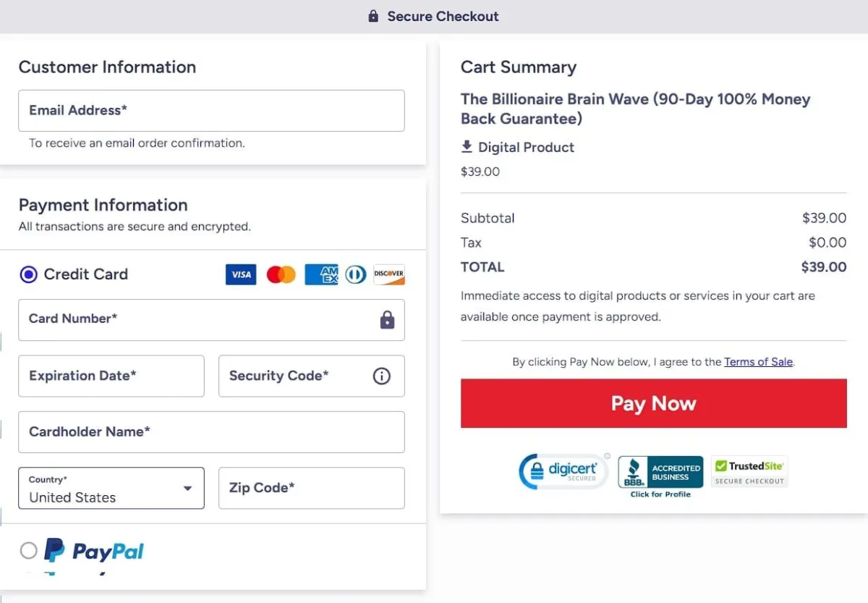This screenshot has width=868, height=603.
Task: Click the Visa card icon
Action: pyautogui.click(x=241, y=274)
